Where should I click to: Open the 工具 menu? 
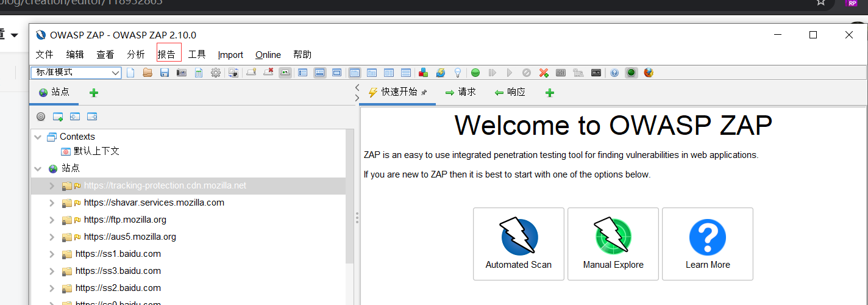pyautogui.click(x=197, y=54)
